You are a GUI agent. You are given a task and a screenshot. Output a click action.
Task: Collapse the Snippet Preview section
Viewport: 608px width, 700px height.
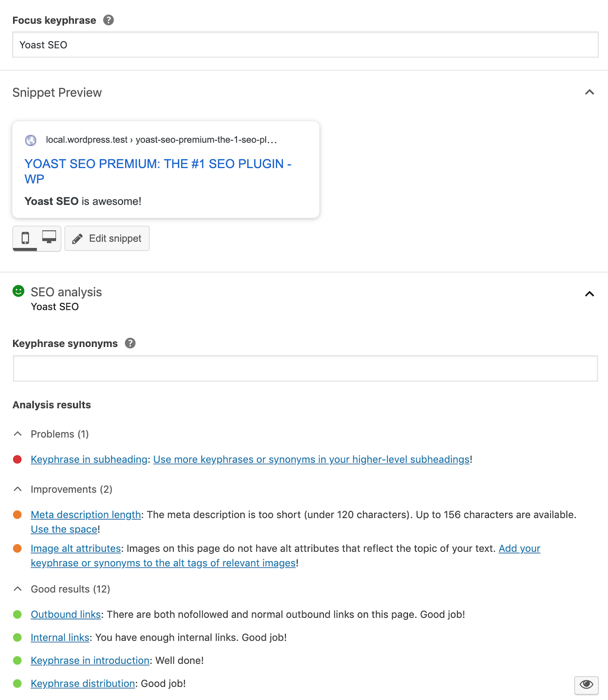pos(590,92)
